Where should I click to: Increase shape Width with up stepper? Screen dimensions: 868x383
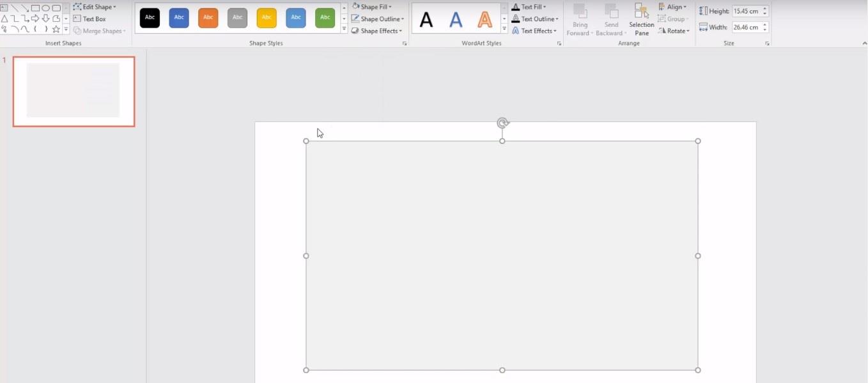tap(765, 24)
